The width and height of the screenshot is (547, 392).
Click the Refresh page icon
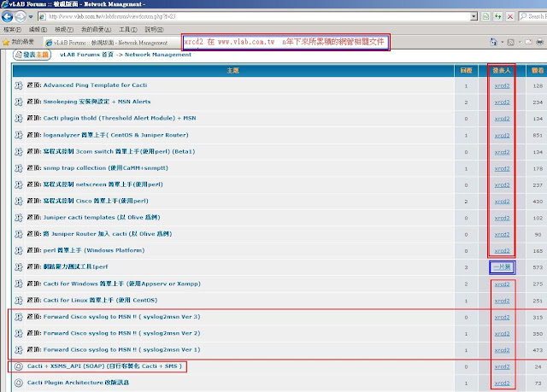pyautogui.click(x=485, y=16)
